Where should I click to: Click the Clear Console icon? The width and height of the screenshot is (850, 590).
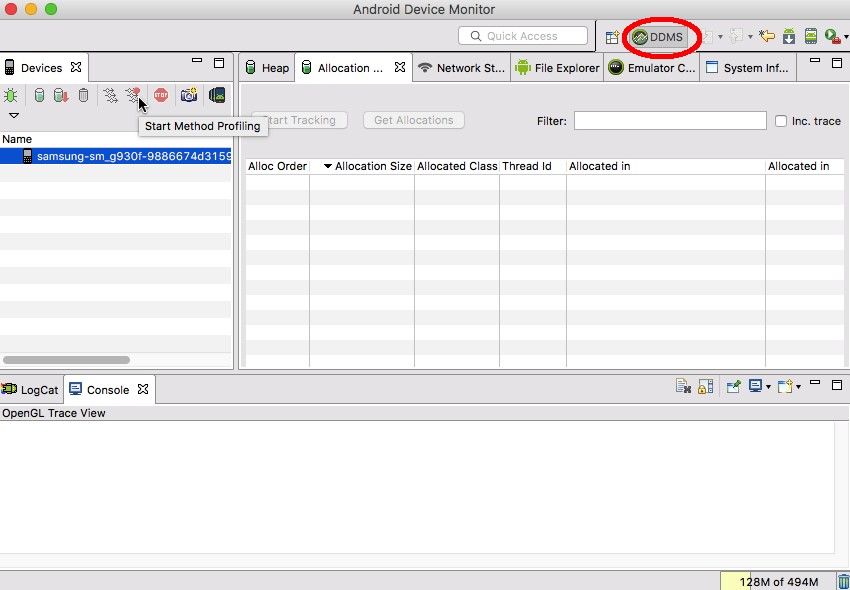(683, 386)
